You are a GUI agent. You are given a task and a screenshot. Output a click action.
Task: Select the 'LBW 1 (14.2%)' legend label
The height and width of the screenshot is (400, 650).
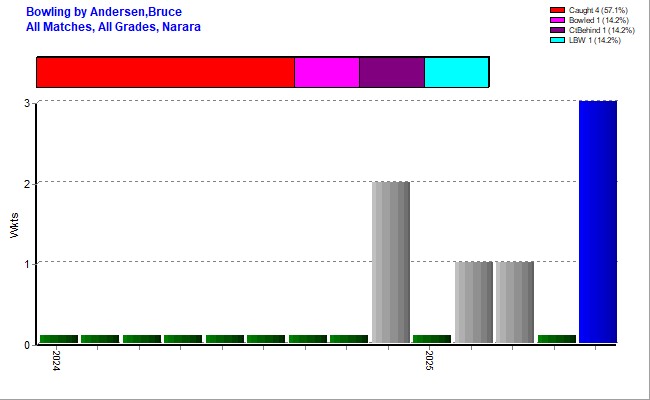[594, 40]
